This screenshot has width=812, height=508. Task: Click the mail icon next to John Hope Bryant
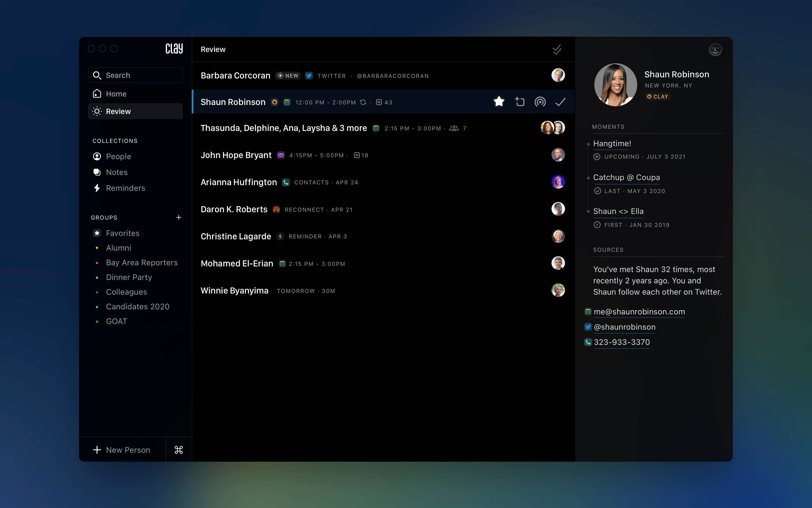281,155
